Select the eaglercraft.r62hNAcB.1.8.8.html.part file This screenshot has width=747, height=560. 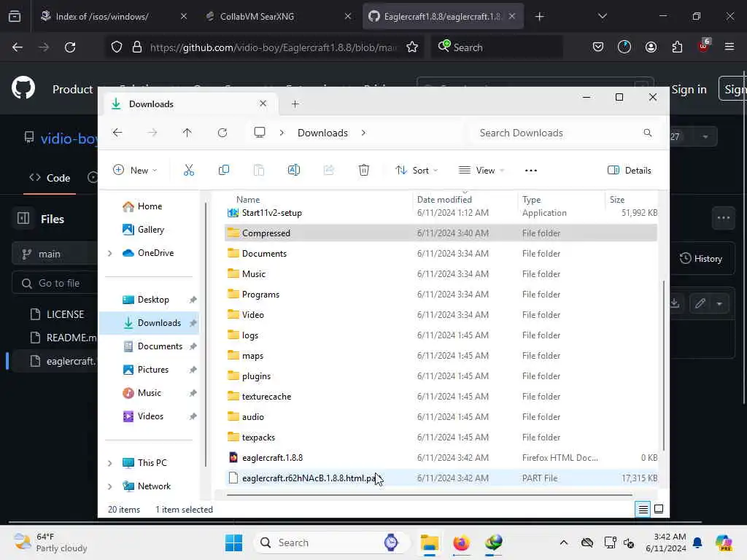441,478
